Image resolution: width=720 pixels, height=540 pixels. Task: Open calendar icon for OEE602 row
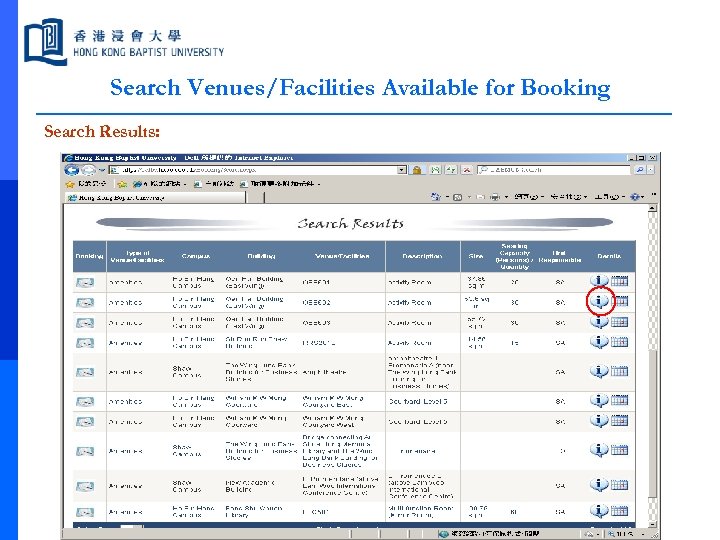click(619, 301)
